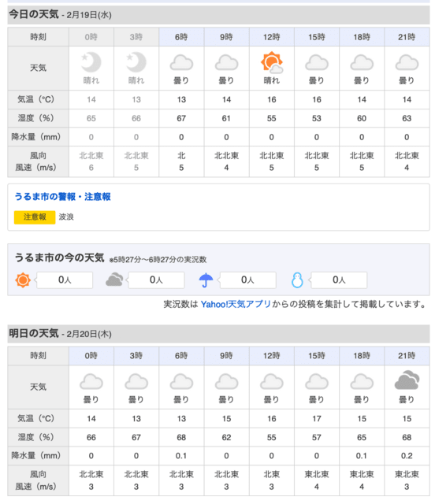
Task: Click the snow report count box
Action: click(339, 280)
